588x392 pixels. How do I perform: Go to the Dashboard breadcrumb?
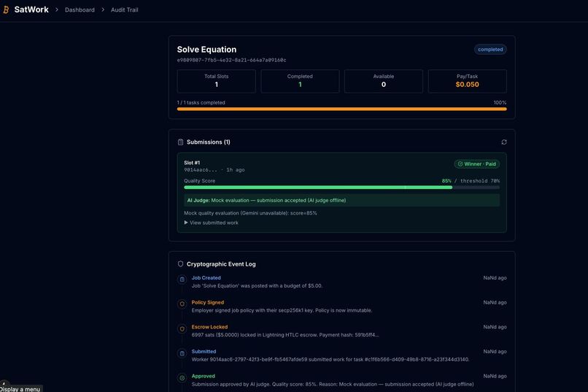(x=80, y=9)
